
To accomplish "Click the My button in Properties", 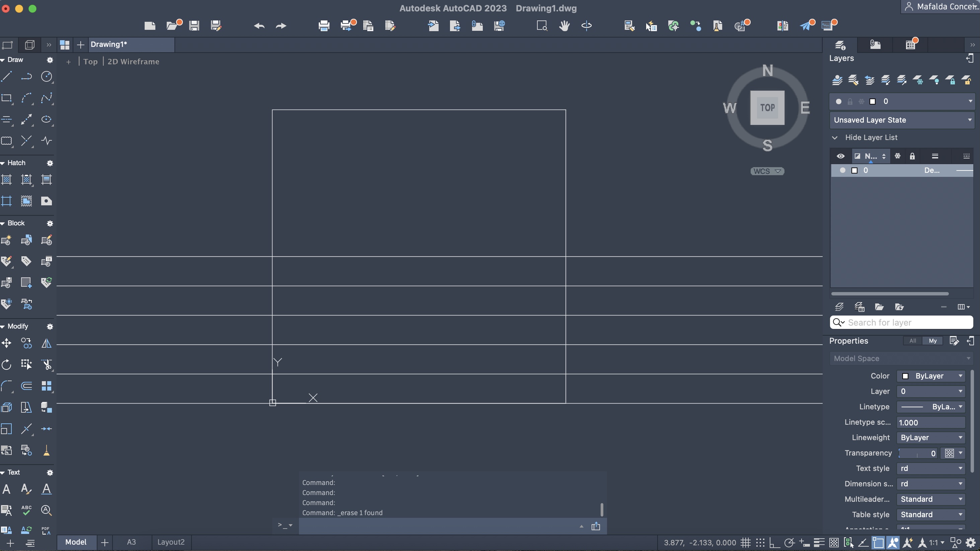I will pyautogui.click(x=932, y=341).
